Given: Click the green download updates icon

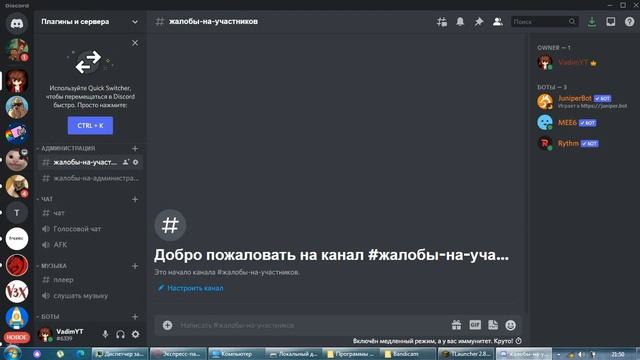Looking at the screenshot, I should (592, 22).
